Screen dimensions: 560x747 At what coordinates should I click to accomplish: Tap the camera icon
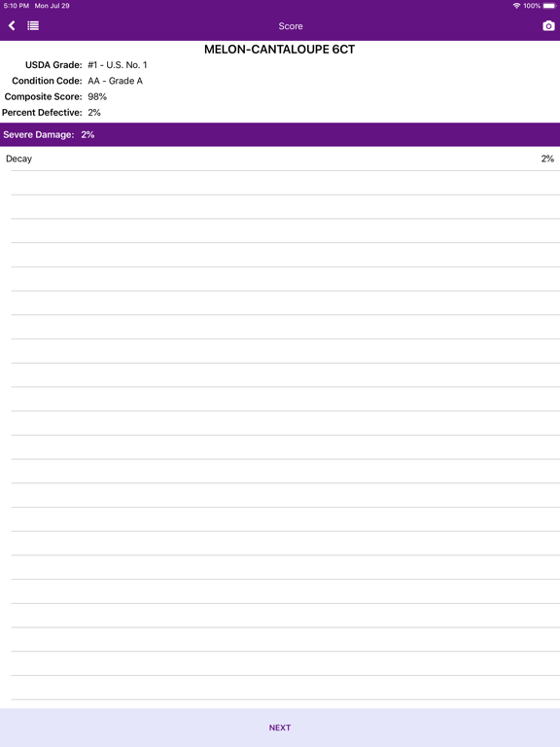(x=548, y=25)
